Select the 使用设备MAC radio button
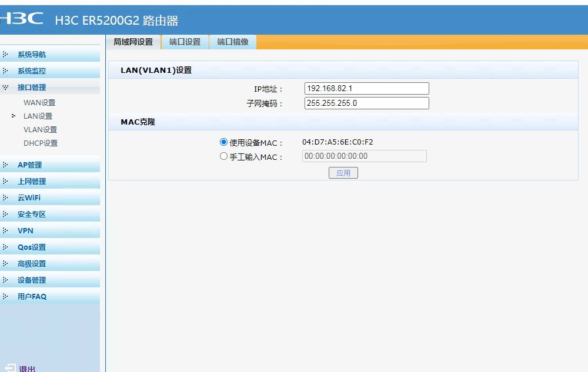 [x=223, y=142]
